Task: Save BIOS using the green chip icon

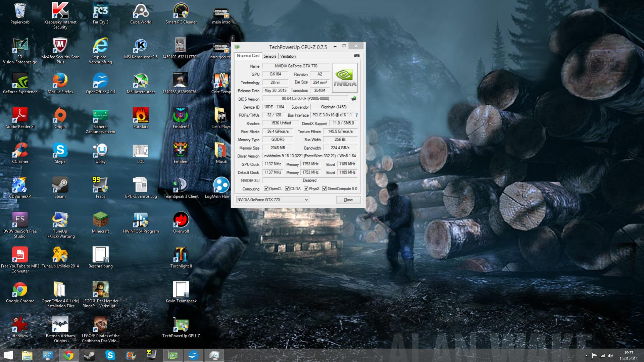Action: (354, 99)
